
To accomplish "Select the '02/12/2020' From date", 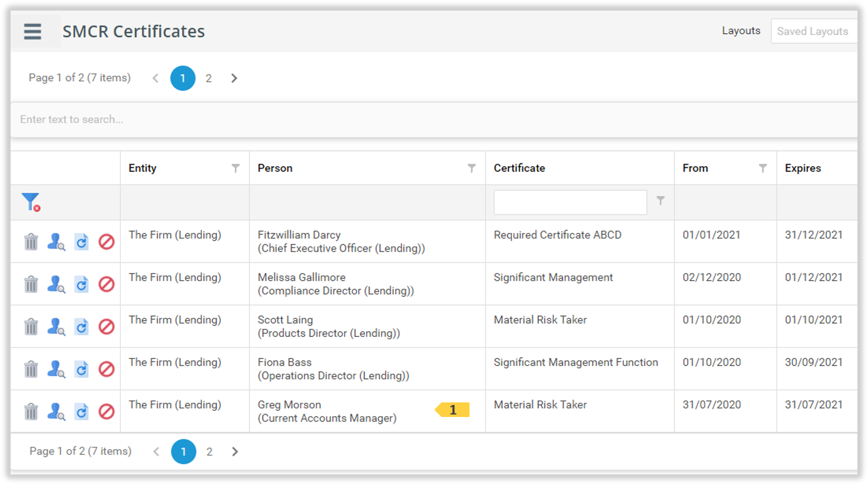I will (x=712, y=277).
